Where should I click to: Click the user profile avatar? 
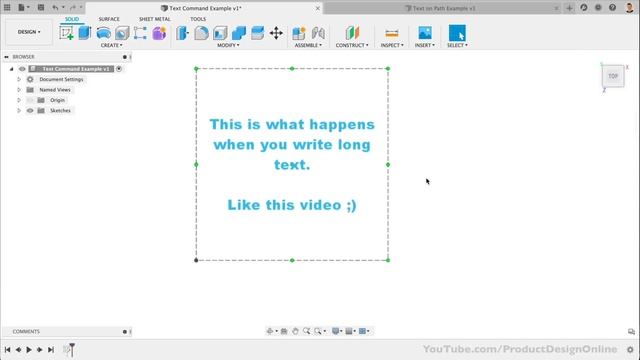629,8
